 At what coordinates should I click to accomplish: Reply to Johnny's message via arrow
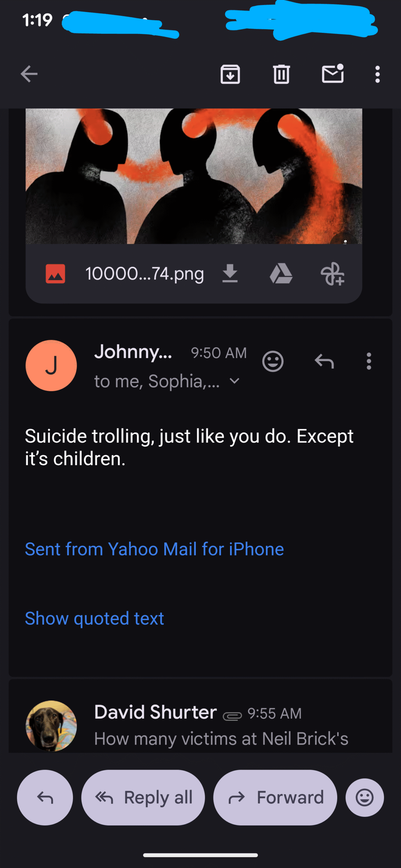(324, 361)
